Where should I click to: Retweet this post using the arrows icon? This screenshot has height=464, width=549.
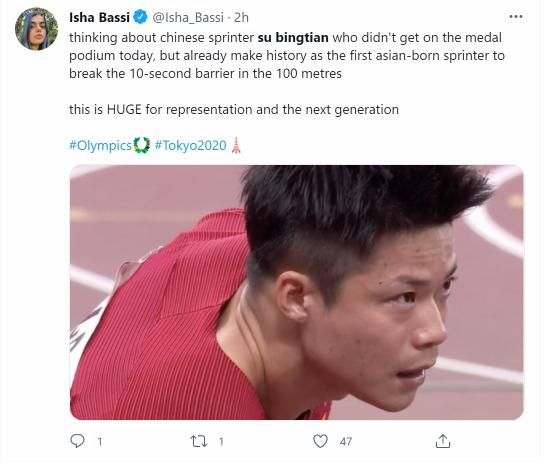point(199,441)
